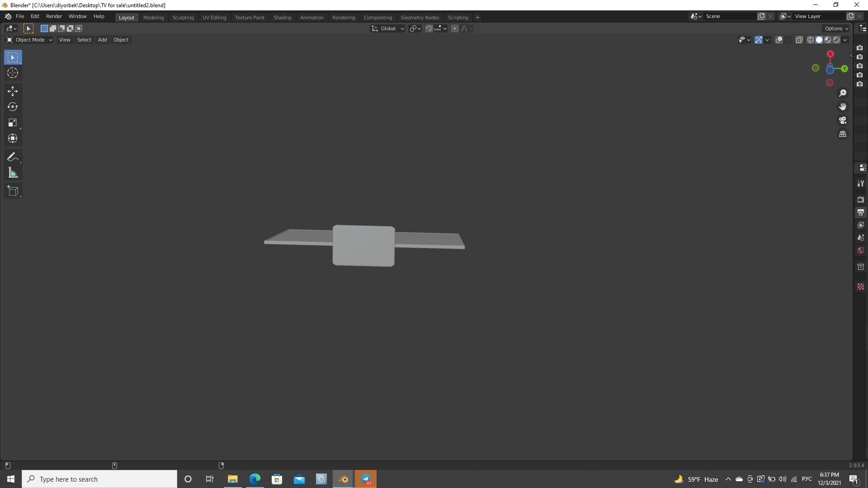The image size is (868, 488).
Task: Expand the Options dropdown
Action: 836,28
